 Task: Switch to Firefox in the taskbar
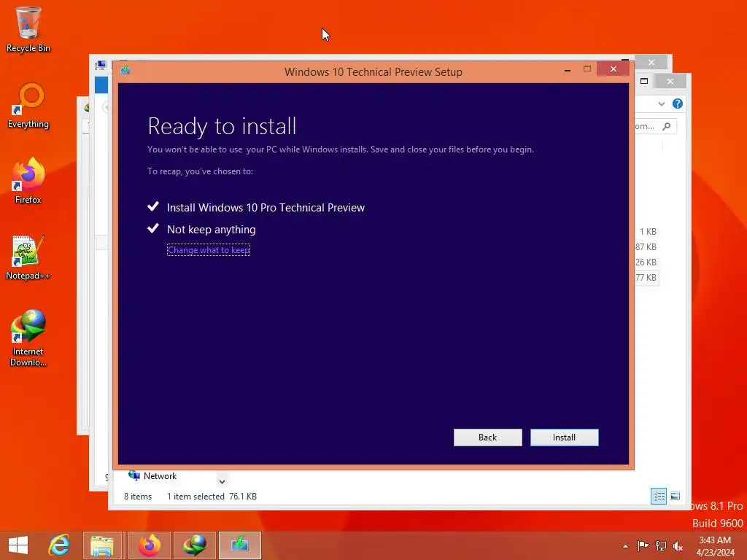point(149,545)
